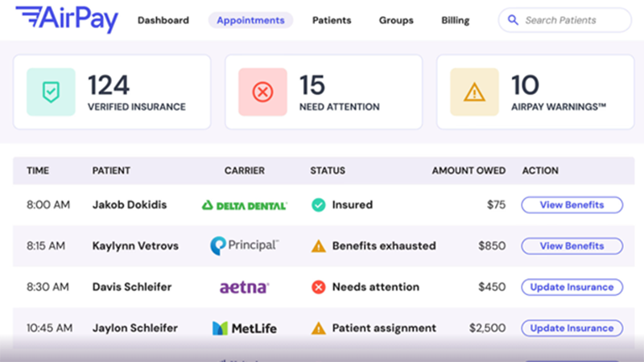View Benefits for Jakob Dokidis
The width and height of the screenshot is (644, 362).
pos(572,205)
